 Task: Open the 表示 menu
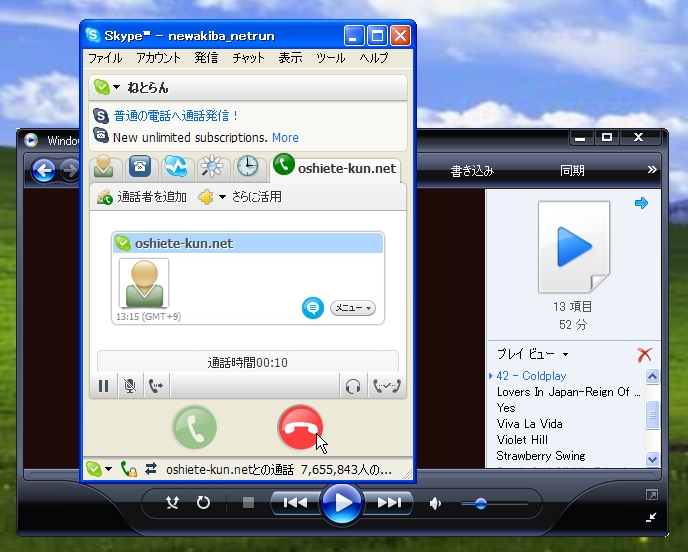click(x=290, y=58)
